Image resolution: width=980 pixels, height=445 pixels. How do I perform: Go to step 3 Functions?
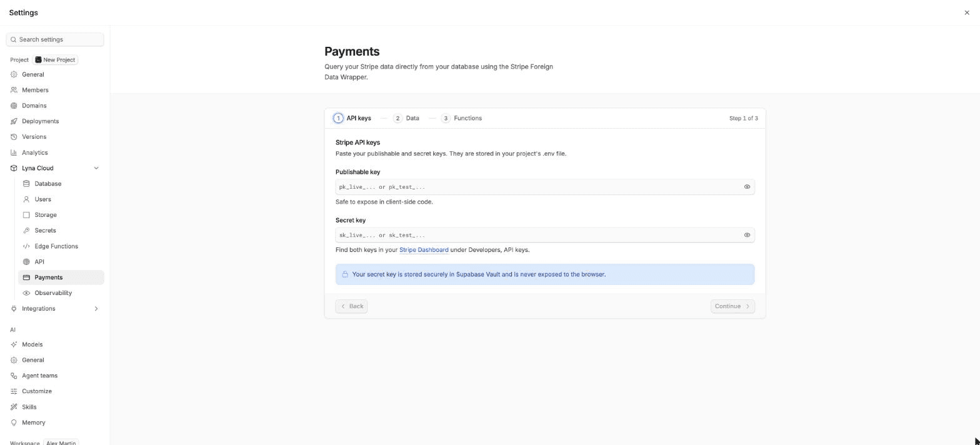(461, 118)
